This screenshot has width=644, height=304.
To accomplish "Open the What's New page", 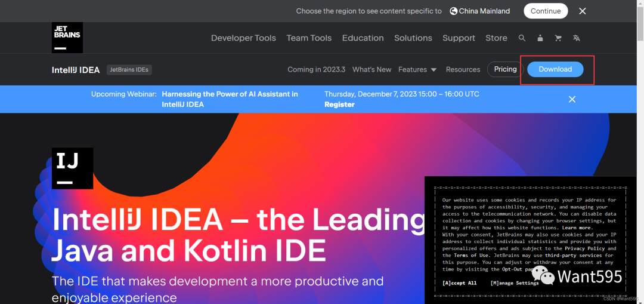I will coord(371,69).
